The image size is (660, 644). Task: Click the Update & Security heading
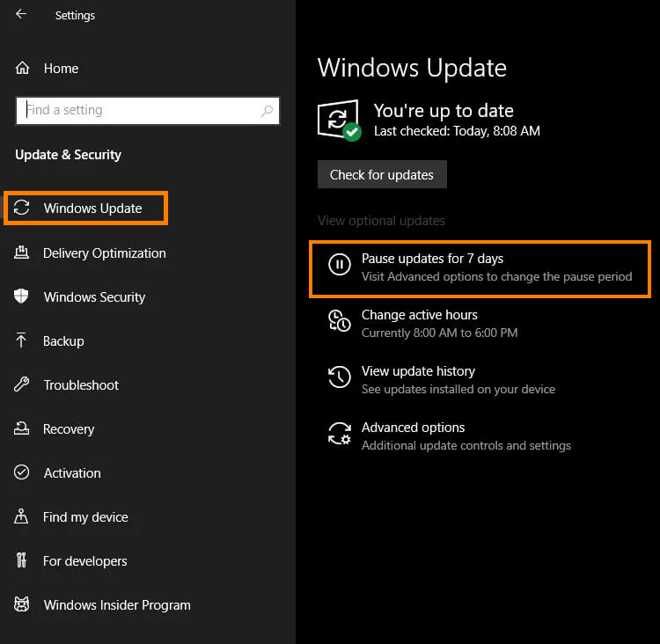click(68, 155)
